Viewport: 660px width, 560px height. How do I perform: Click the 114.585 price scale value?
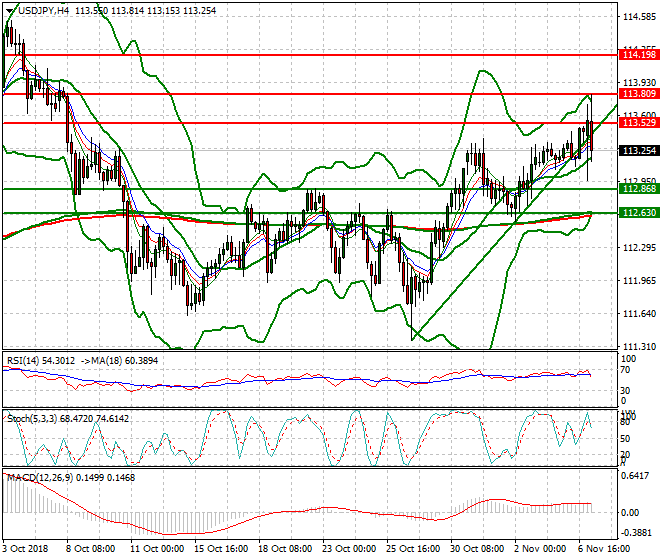tap(639, 17)
